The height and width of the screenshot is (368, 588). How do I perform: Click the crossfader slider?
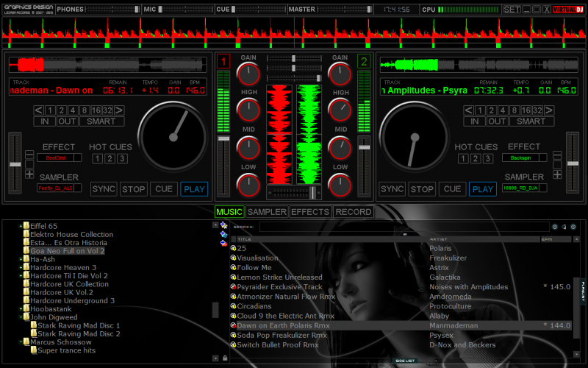[294, 193]
